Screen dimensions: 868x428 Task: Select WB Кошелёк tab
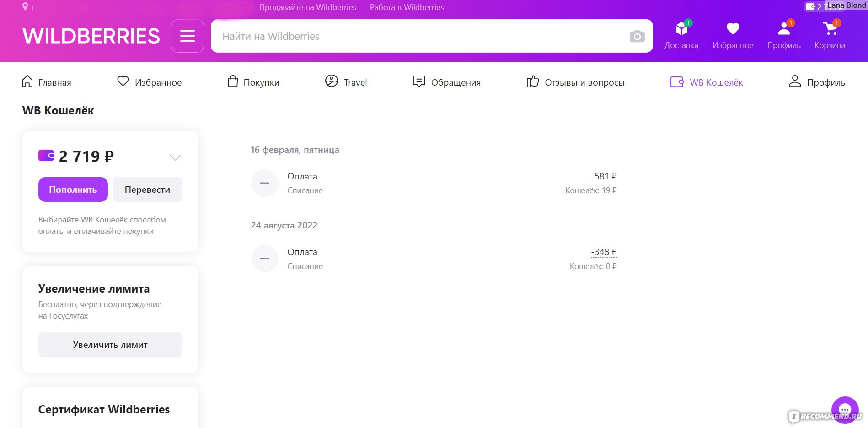[x=707, y=82]
